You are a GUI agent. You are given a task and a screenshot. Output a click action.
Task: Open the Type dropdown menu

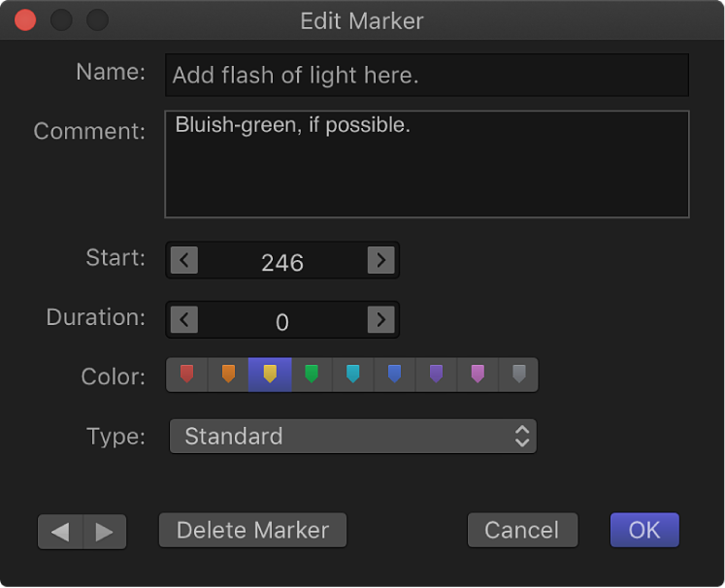[353, 436]
